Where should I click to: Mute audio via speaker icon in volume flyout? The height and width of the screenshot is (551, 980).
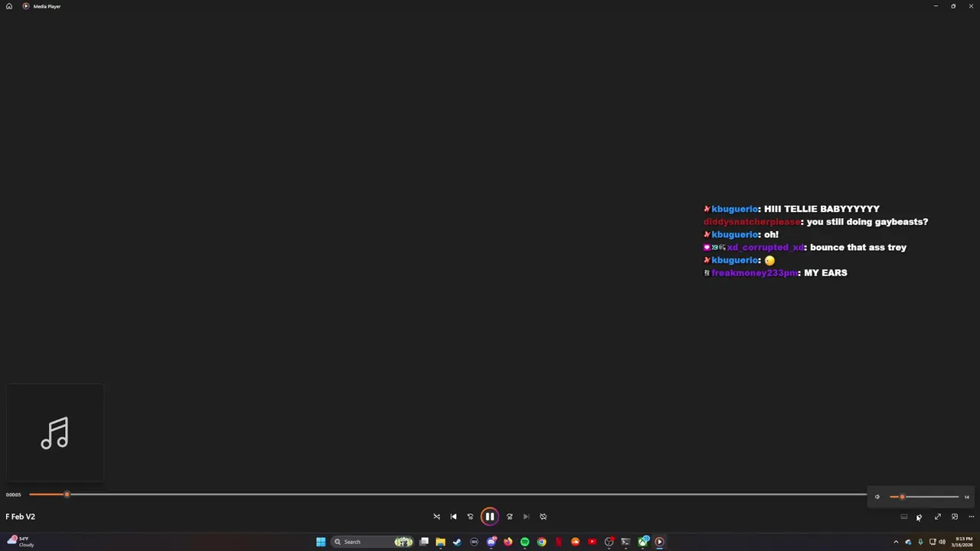pos(877,497)
